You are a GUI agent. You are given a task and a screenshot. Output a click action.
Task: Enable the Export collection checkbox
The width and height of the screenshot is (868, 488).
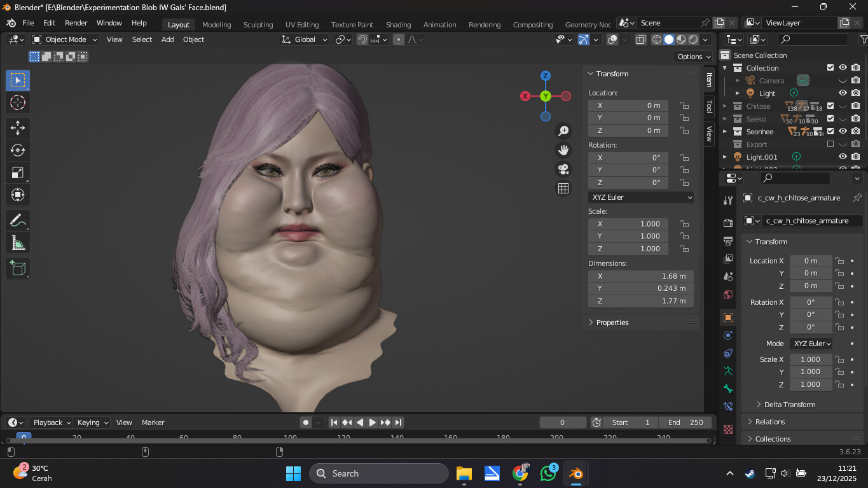[830, 144]
